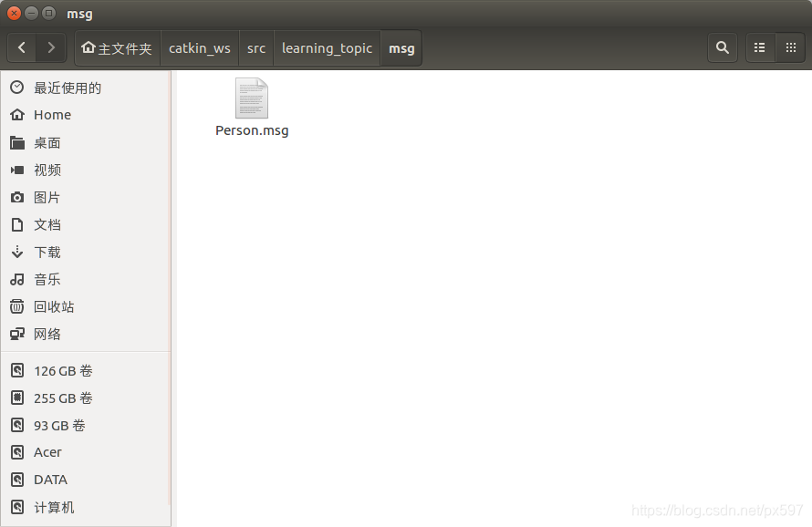Screen dimensions: 812x527
Task: Open 桌面 desktop folder in sidebar
Action: pos(86,142)
